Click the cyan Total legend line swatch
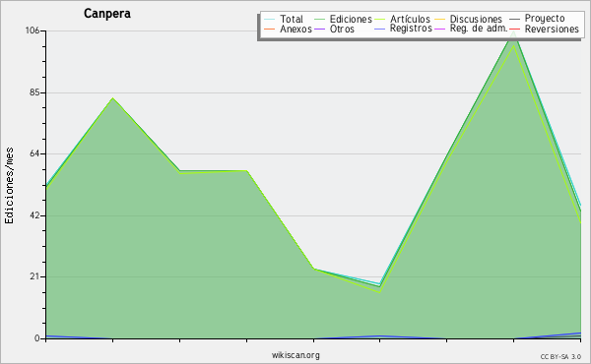591x364 pixels. click(x=270, y=20)
